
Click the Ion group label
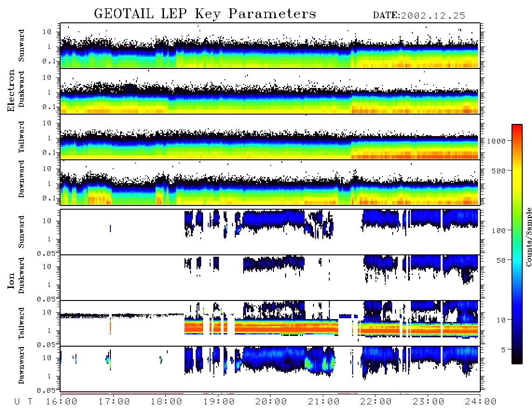(x=11, y=280)
